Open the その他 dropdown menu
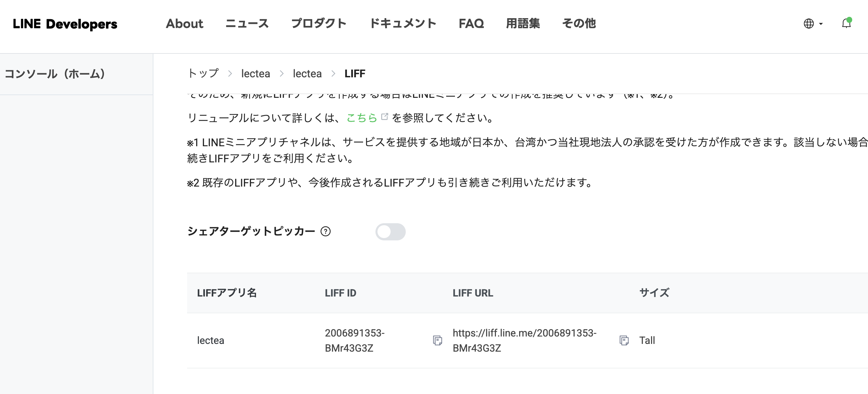 pos(579,24)
